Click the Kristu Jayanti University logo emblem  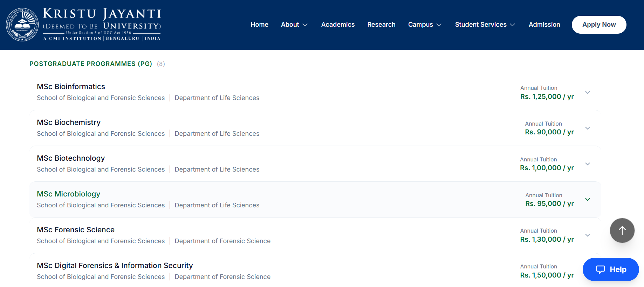22,25
